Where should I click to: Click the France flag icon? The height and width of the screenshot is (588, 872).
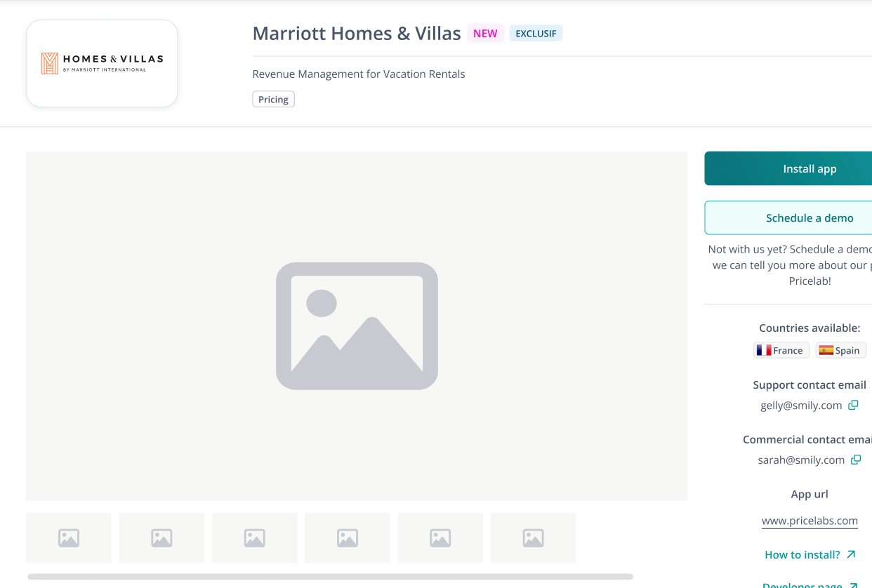click(765, 349)
